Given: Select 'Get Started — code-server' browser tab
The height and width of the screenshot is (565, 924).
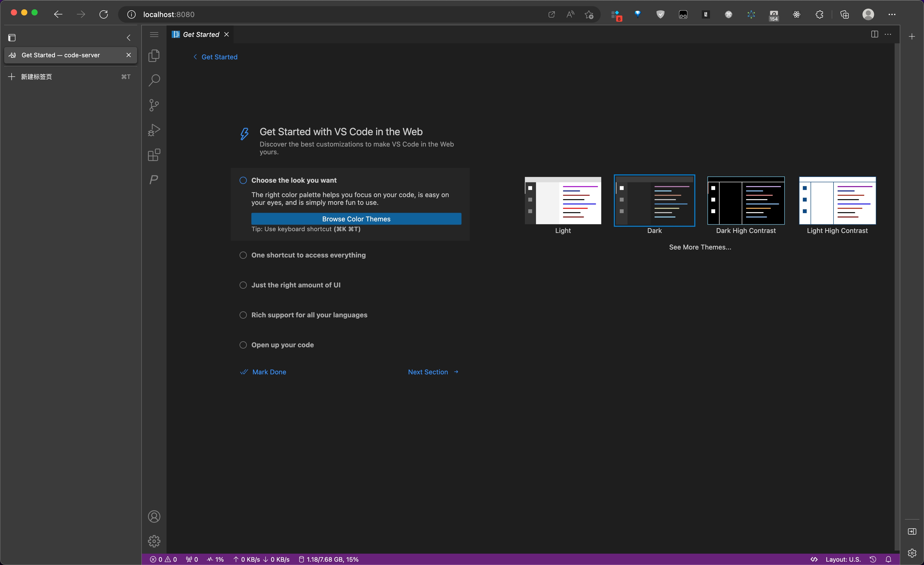Looking at the screenshot, I should 61,55.
